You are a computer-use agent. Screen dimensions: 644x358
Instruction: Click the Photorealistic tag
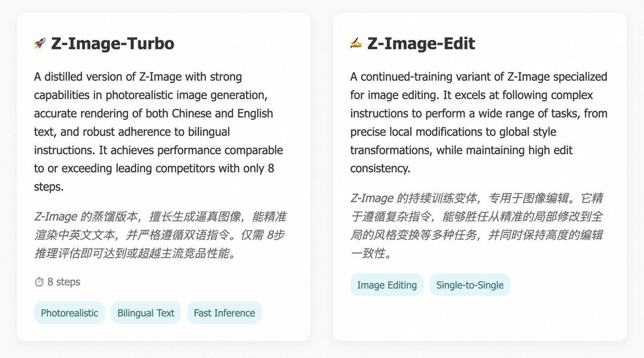pyautogui.click(x=69, y=313)
